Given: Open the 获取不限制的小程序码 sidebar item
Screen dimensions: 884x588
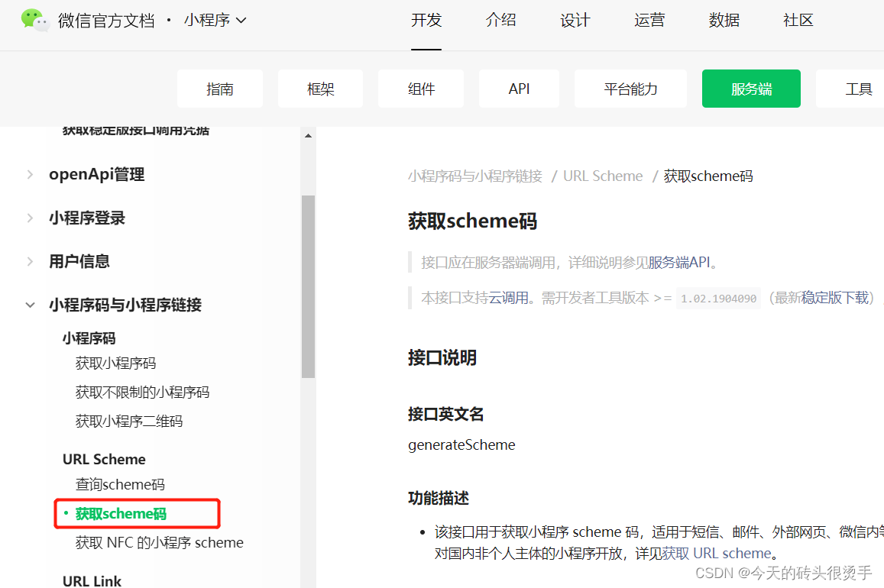Looking at the screenshot, I should pyautogui.click(x=143, y=392).
